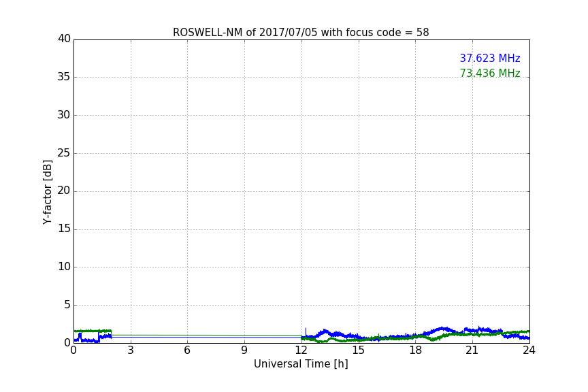This screenshot has width=588, height=392.
Task: Click the plot title 'ROSWELL-NM of 2017/07/05'
Action: click(x=301, y=33)
